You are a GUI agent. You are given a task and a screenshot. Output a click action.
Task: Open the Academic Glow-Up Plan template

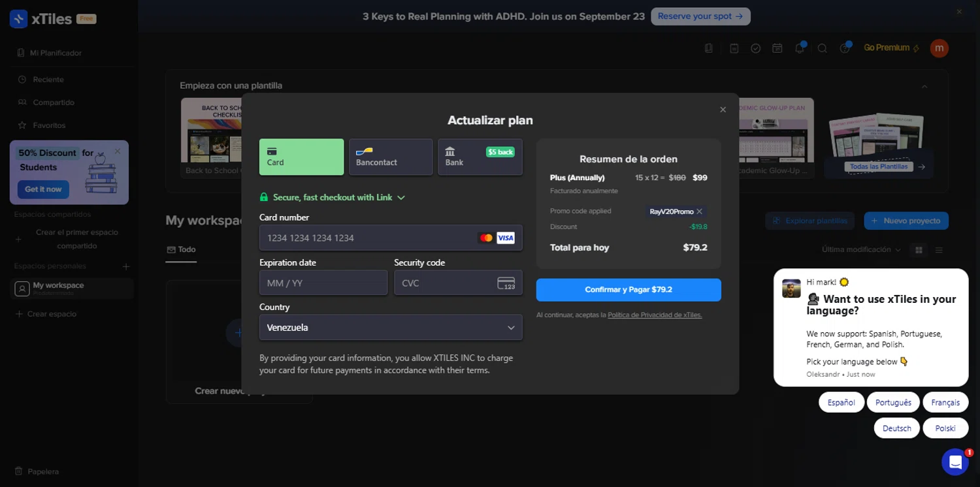[777, 137]
